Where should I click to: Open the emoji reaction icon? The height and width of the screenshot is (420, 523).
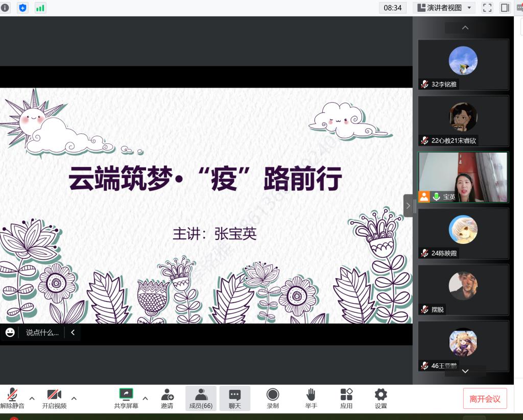[10, 333]
